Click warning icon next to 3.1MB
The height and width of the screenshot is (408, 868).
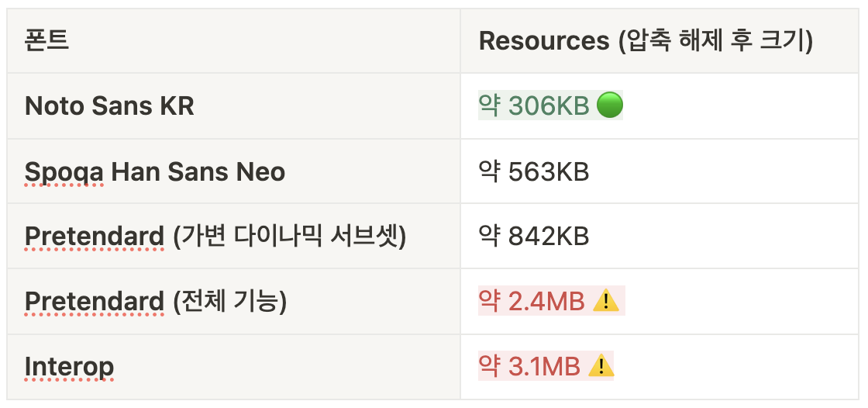tap(601, 366)
